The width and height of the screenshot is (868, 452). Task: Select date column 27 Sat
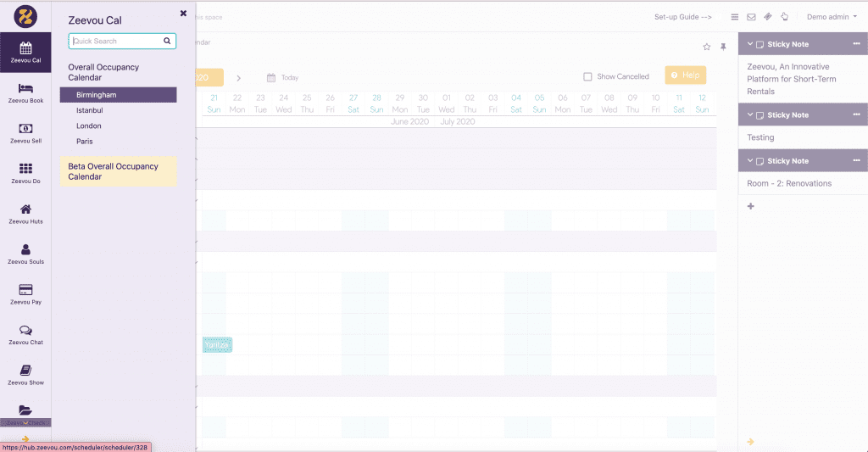click(x=353, y=103)
